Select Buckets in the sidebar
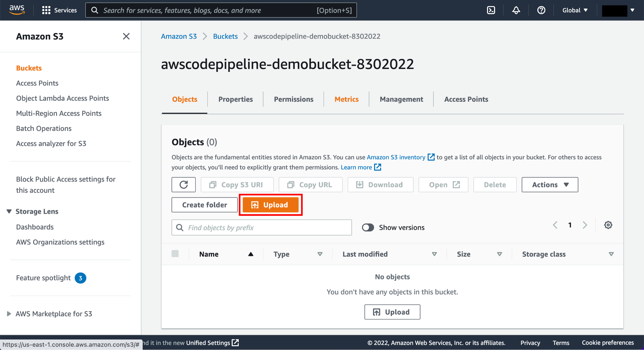Viewport: 644px width, 350px height. [29, 68]
